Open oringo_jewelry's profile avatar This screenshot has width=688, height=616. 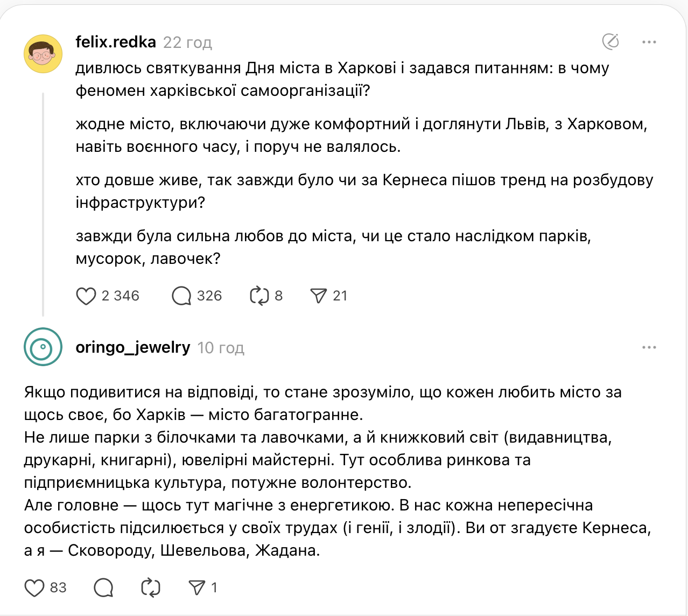(43, 347)
